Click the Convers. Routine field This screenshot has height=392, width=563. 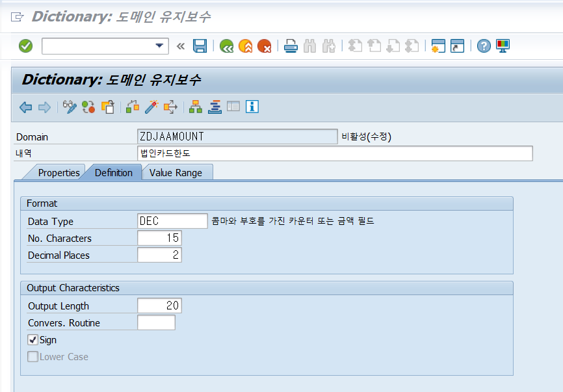(x=156, y=322)
